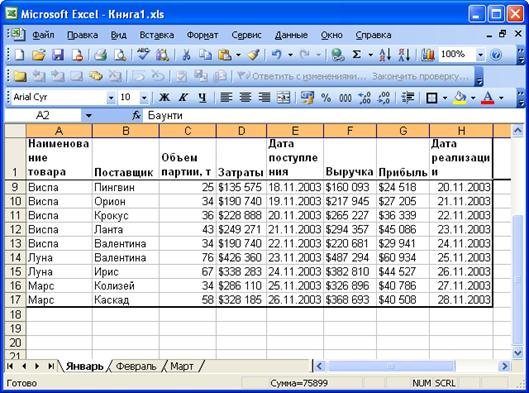Jump to last sheet tab arrow
Image resolution: width=529 pixels, height=393 pixels.
51,366
